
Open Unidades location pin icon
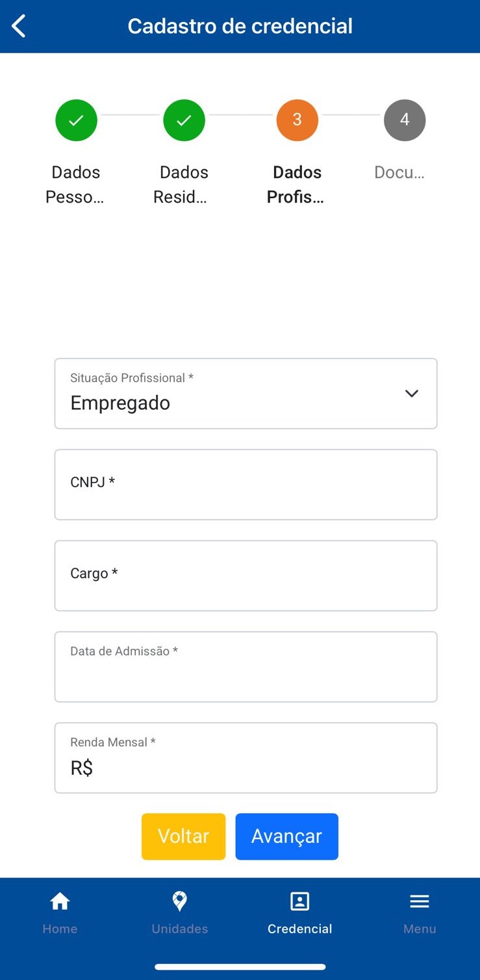coord(179,901)
